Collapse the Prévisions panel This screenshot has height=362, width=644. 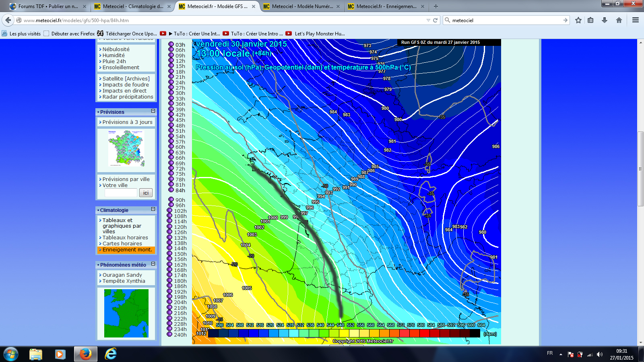(153, 111)
